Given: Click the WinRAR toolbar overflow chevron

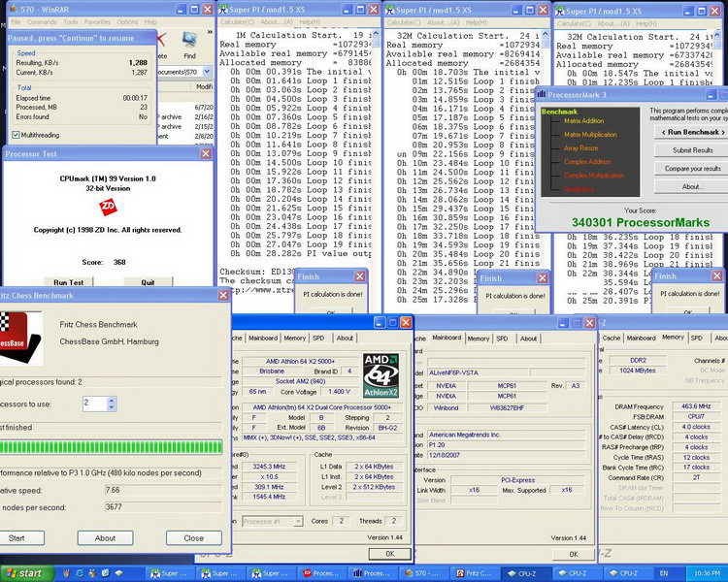Looking at the screenshot, I should coord(210,32).
